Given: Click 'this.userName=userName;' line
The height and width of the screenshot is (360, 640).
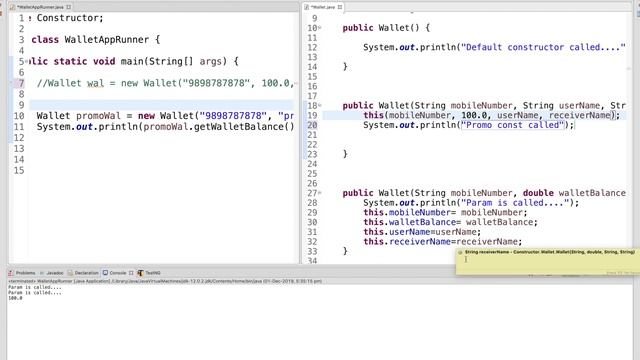Looking at the screenshot, I should click(422, 232).
